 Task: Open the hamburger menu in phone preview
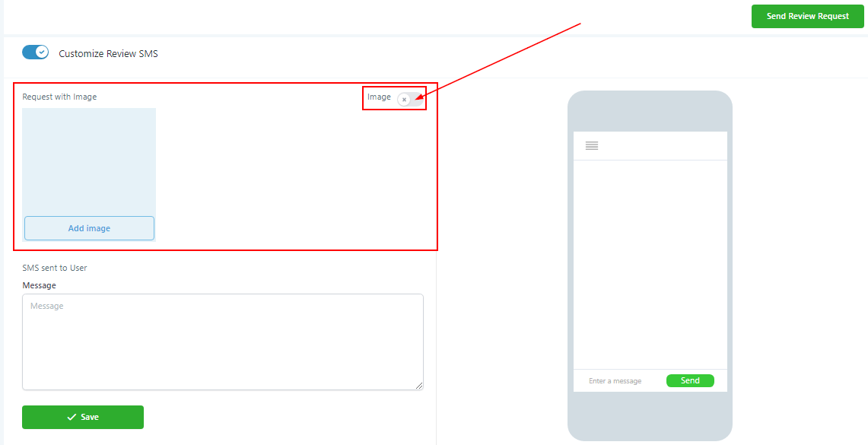click(x=592, y=145)
